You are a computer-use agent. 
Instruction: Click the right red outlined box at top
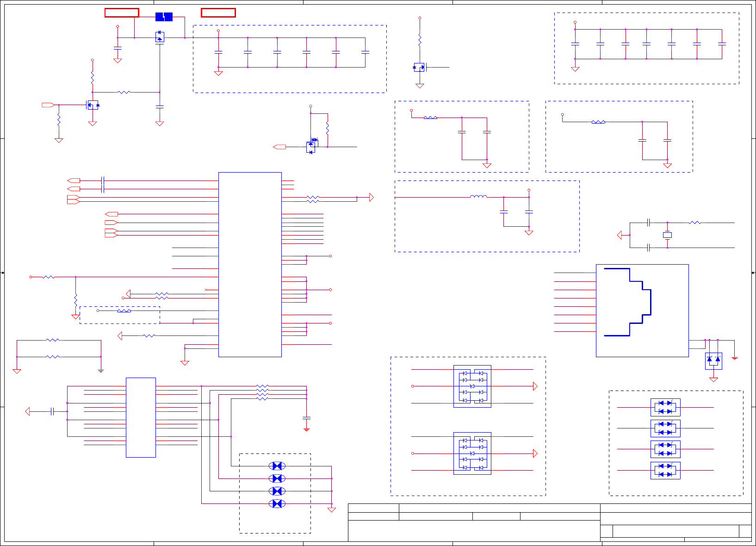(218, 13)
